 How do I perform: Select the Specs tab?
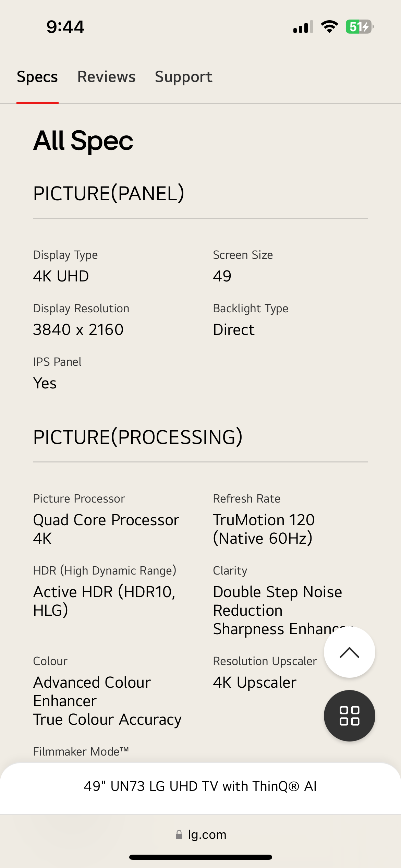tap(37, 77)
